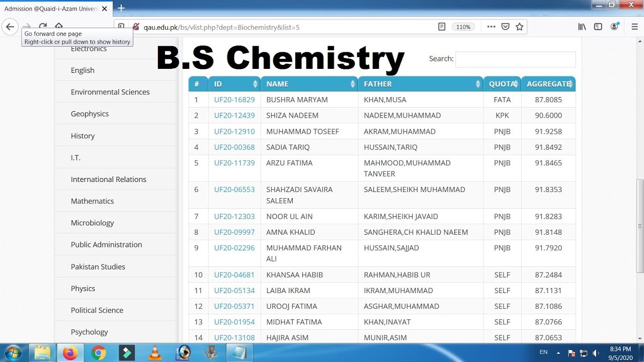Show the sidebars panel

pos(598,27)
